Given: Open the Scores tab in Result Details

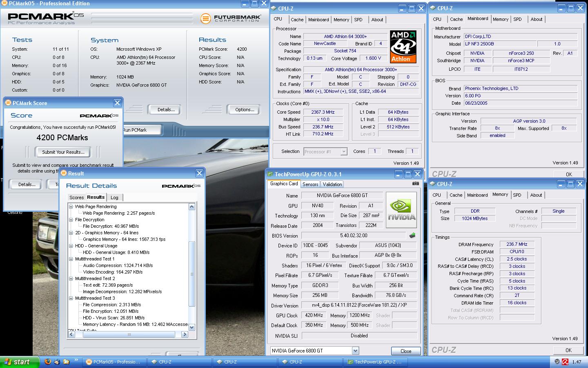Looking at the screenshot, I should (x=76, y=197).
